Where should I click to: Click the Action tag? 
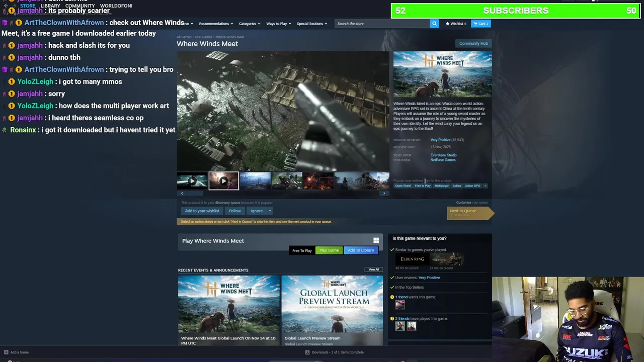pyautogui.click(x=456, y=186)
